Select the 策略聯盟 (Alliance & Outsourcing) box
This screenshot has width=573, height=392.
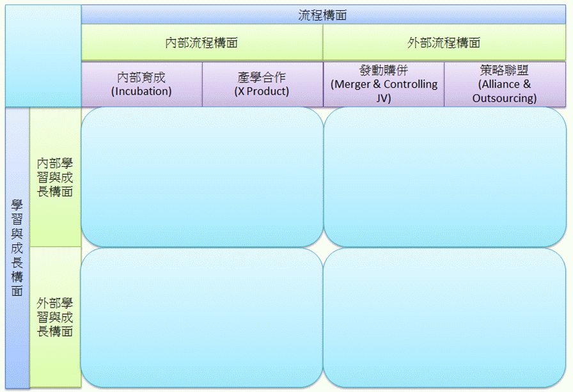[x=505, y=84]
